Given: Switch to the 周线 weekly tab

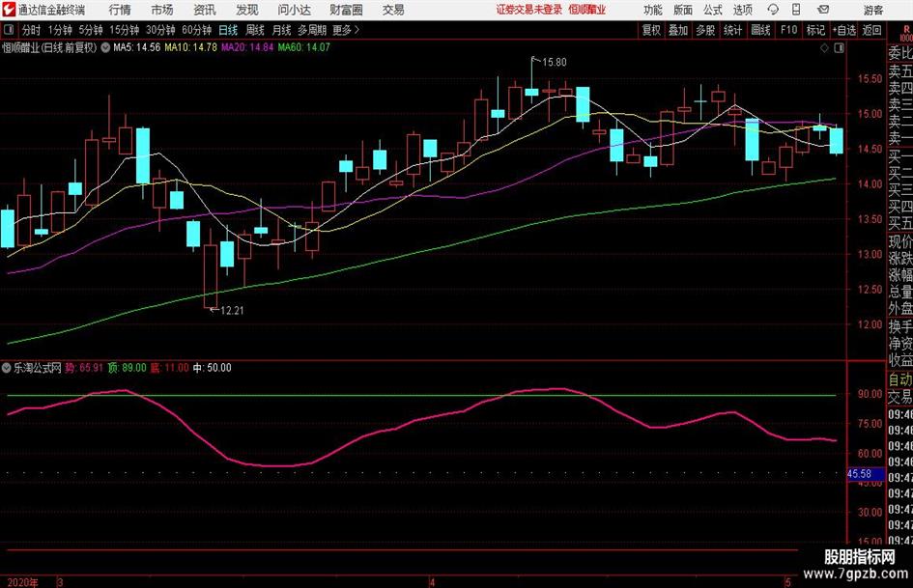Looking at the screenshot, I should [254, 30].
